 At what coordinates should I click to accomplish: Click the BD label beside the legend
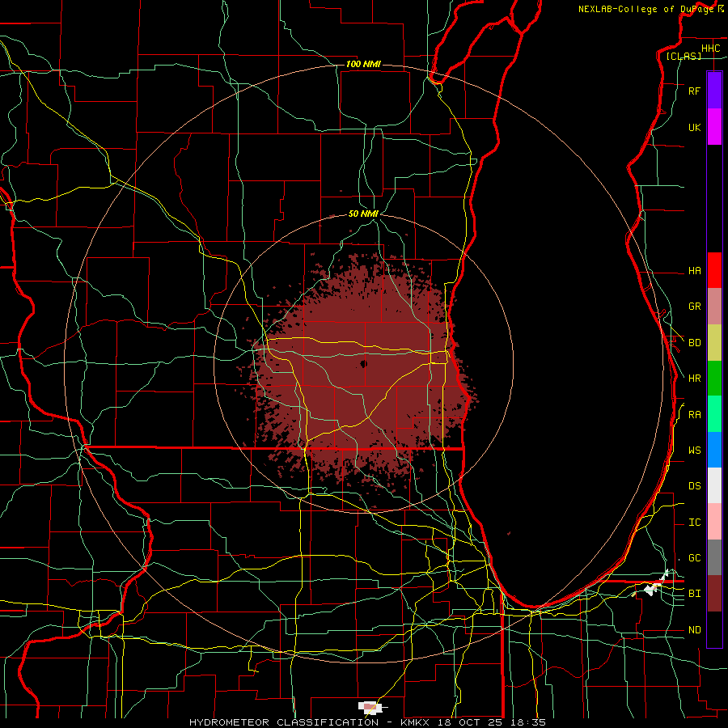(694, 343)
